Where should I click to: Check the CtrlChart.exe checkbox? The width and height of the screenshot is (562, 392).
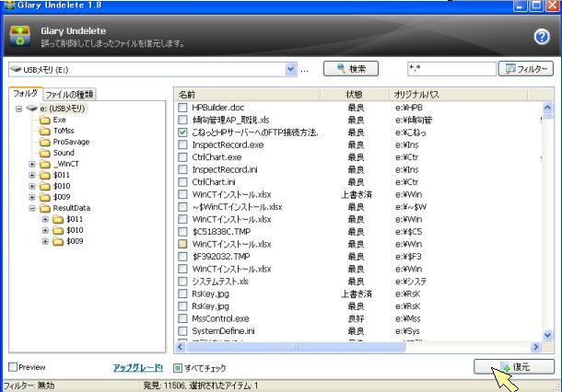pos(182,157)
